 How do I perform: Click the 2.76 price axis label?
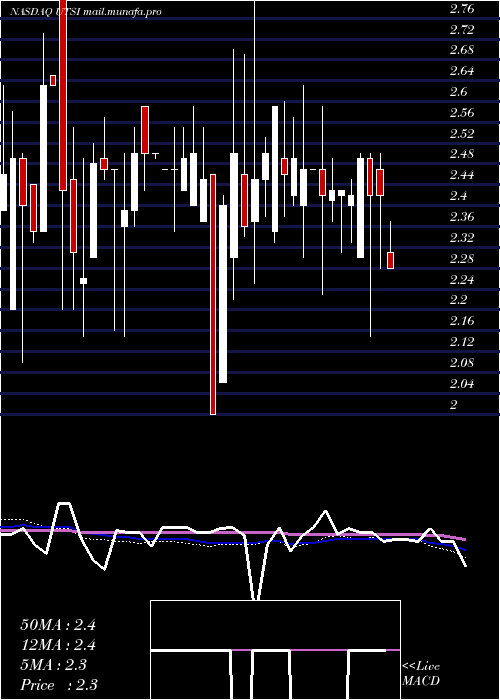(462, 9)
